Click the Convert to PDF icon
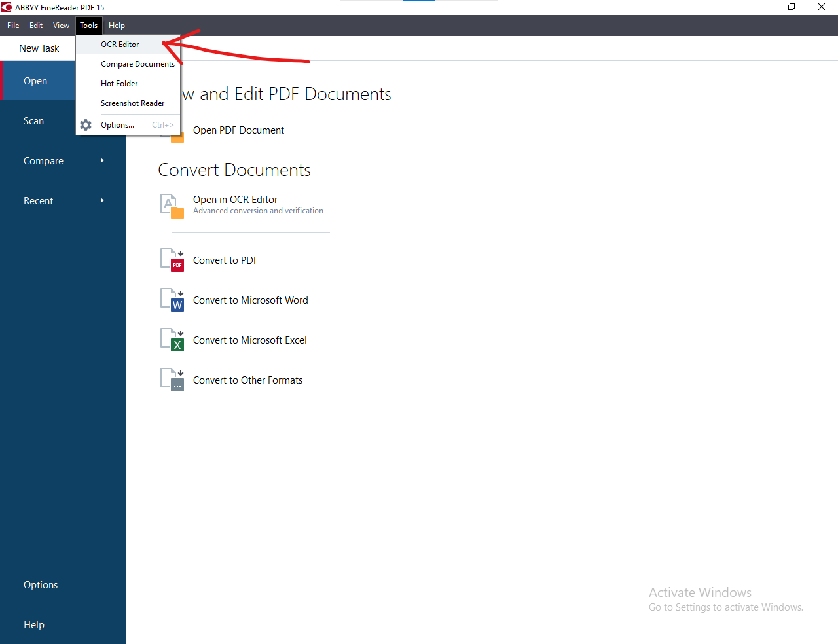 (172, 260)
